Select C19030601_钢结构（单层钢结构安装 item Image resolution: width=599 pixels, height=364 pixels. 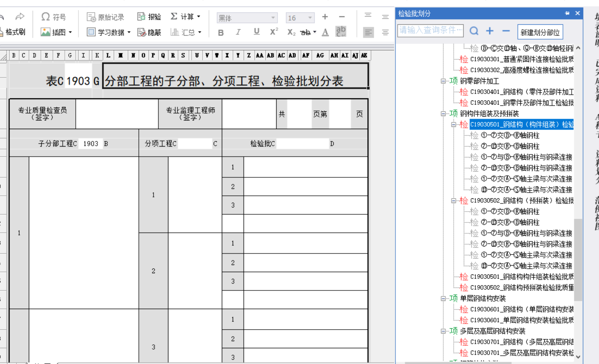point(522,309)
